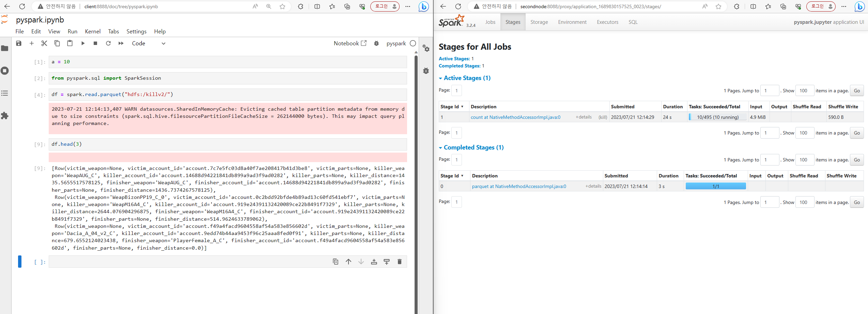Click Go button atop active stages table
868x314 pixels.
tap(857, 91)
